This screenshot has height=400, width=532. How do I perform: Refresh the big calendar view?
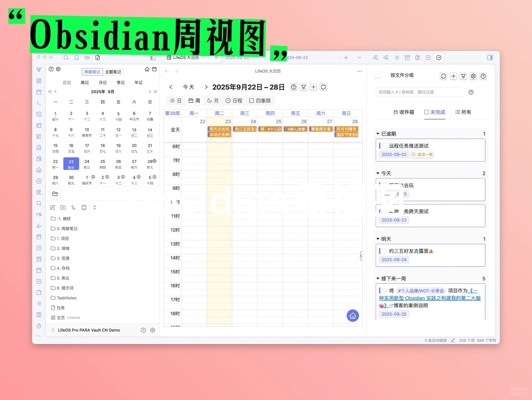[x=323, y=87]
